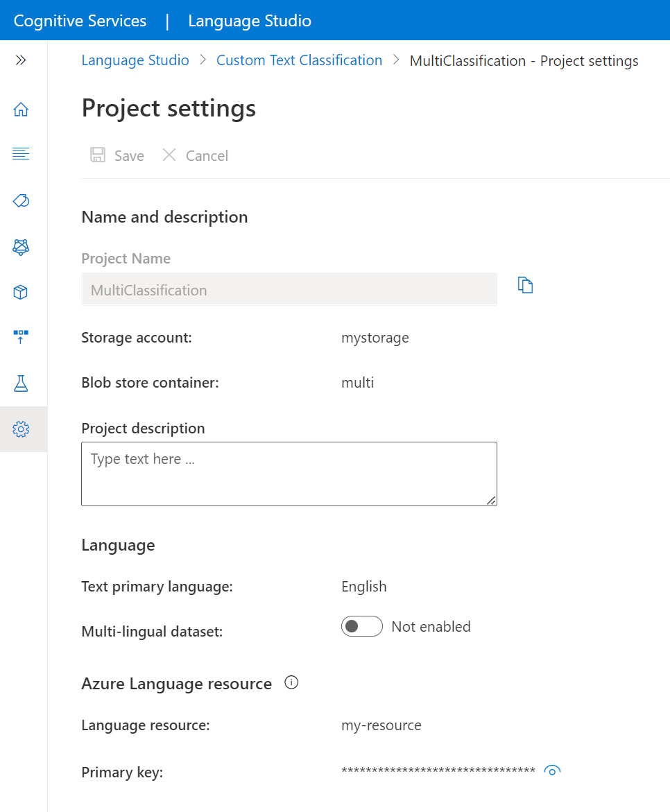Click inside the Project description text box
This screenshot has width=670, height=812.
pyautogui.click(x=289, y=474)
